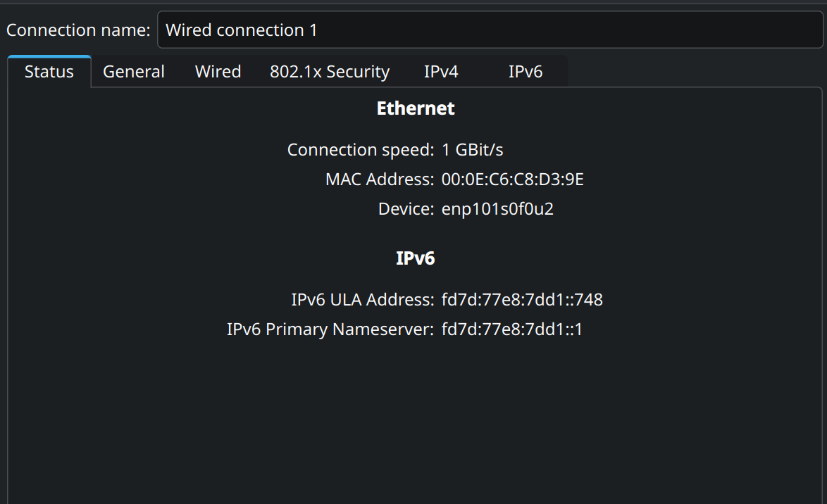
Task: Click the MAC Address label
Action: [x=379, y=179]
